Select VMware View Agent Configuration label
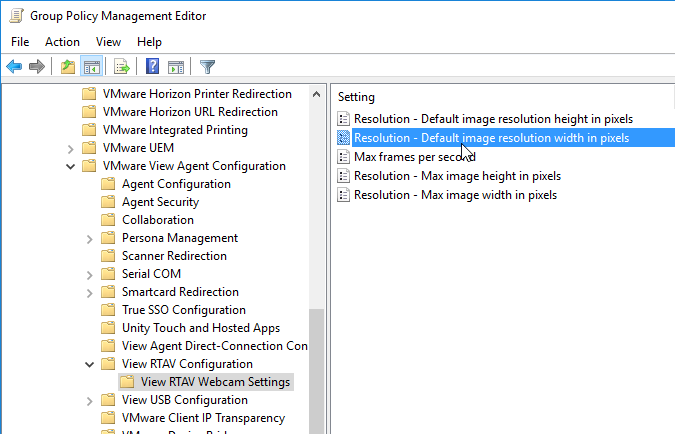Image resolution: width=675 pixels, height=434 pixels. tap(194, 166)
